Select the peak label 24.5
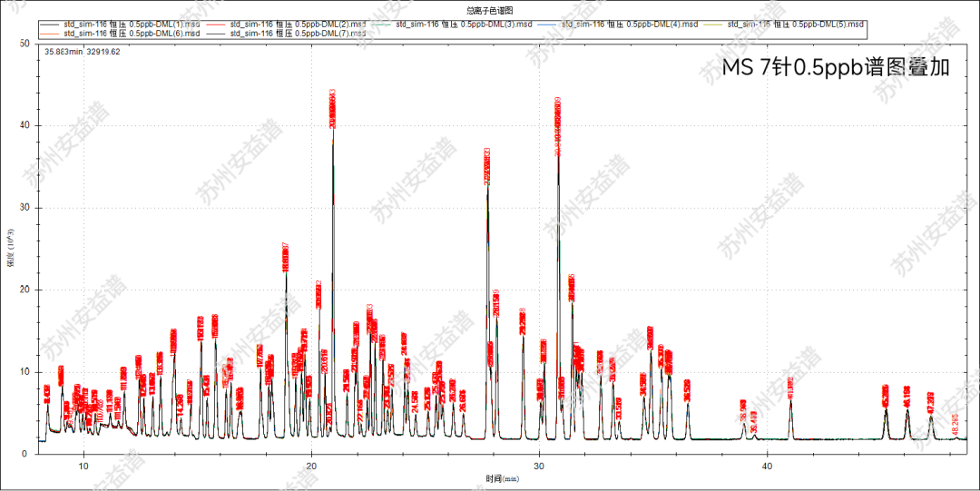The image size is (980, 491). 415,402
